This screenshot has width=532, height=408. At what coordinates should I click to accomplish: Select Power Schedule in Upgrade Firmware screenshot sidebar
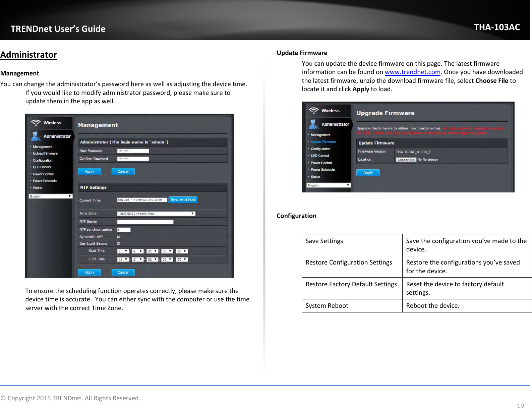(x=322, y=170)
